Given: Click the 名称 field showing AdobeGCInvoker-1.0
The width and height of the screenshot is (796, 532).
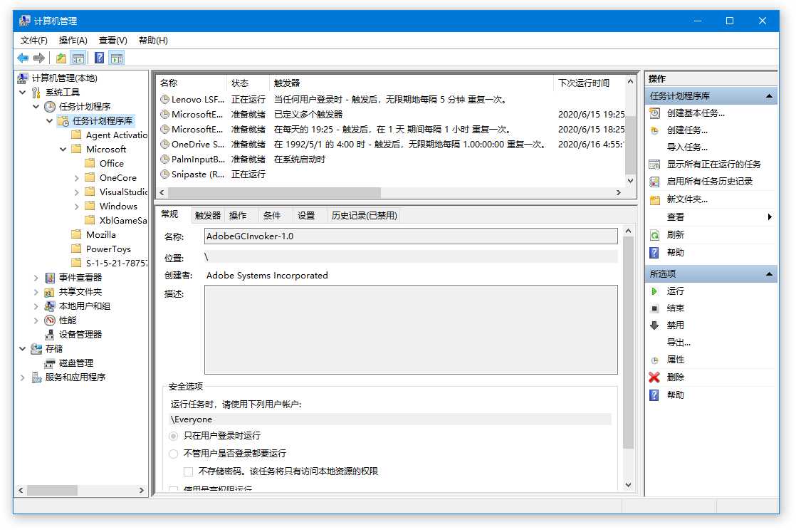Looking at the screenshot, I should tap(411, 236).
